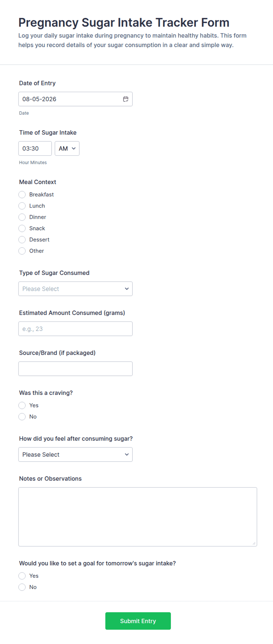Select Other for meal context
The width and height of the screenshot is (273, 644).
coord(22,251)
